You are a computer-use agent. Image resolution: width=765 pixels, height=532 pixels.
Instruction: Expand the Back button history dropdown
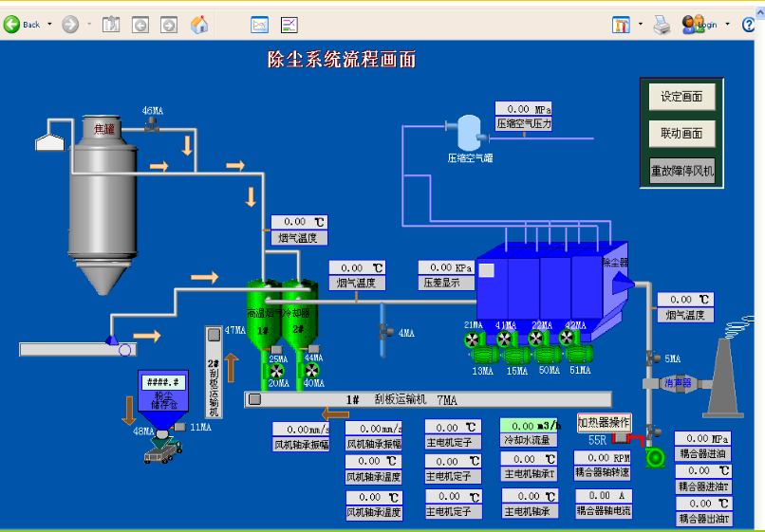pyautogui.click(x=48, y=25)
